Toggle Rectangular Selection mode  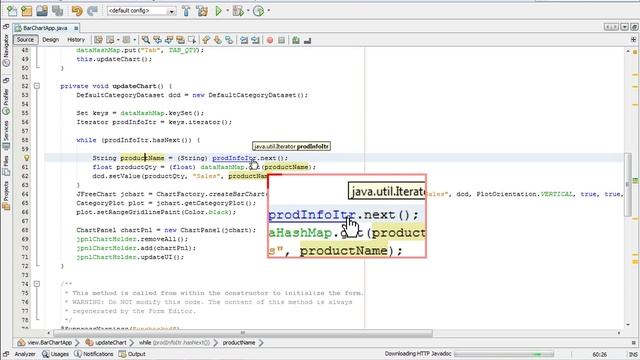click(x=191, y=40)
